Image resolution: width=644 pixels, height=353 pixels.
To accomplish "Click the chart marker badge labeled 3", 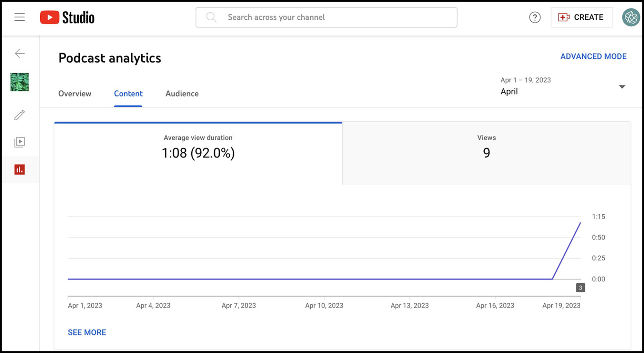I will [580, 288].
